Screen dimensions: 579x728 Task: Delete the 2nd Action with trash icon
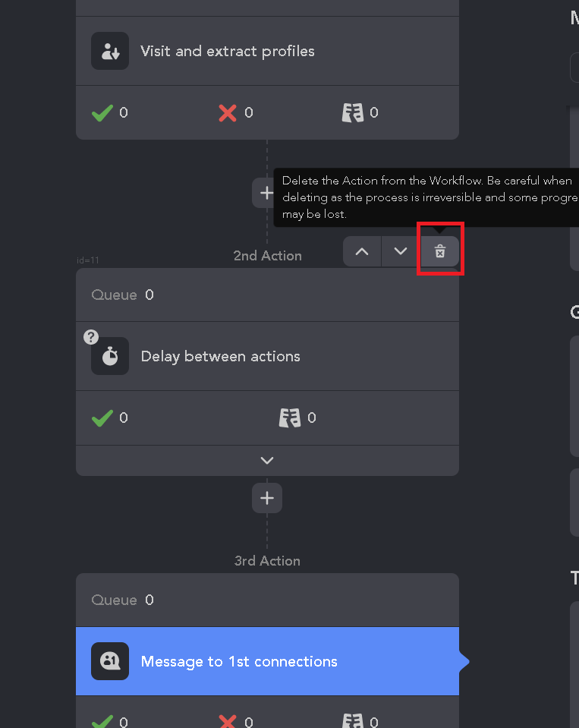[440, 251]
